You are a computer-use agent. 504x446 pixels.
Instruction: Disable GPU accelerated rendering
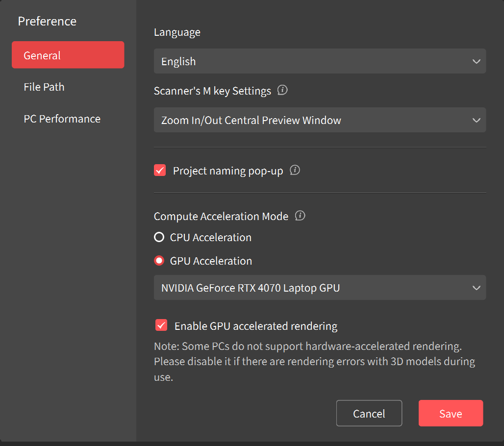tap(161, 325)
